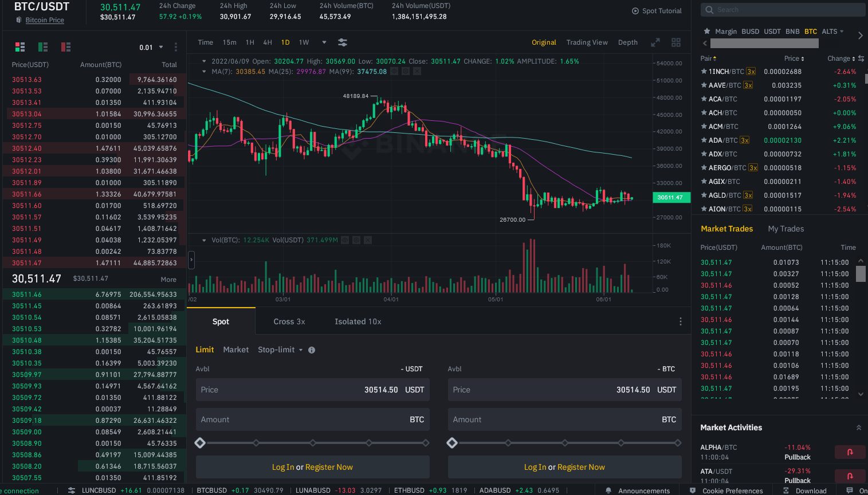Image resolution: width=868 pixels, height=495 pixels.
Task: Click Cookie Preferences shield icon
Action: point(693,490)
